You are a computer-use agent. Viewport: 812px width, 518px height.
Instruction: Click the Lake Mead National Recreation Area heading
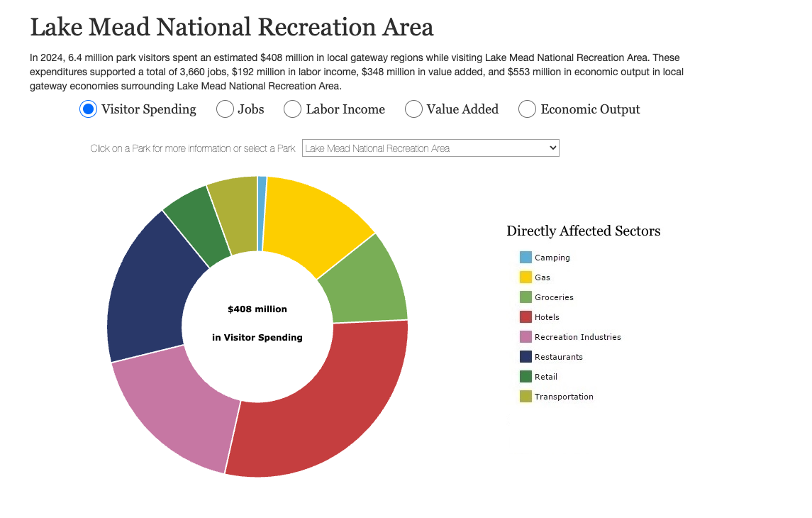coord(231,27)
